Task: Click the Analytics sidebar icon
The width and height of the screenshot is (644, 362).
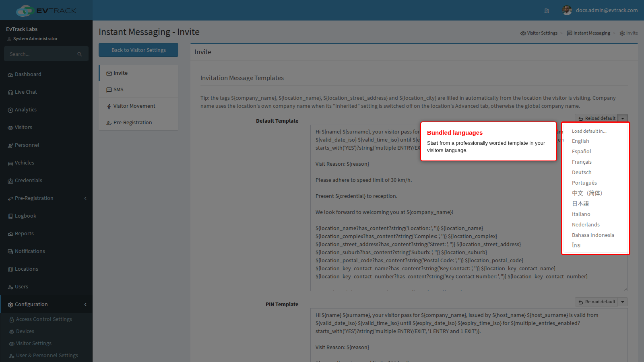Action: [10, 110]
